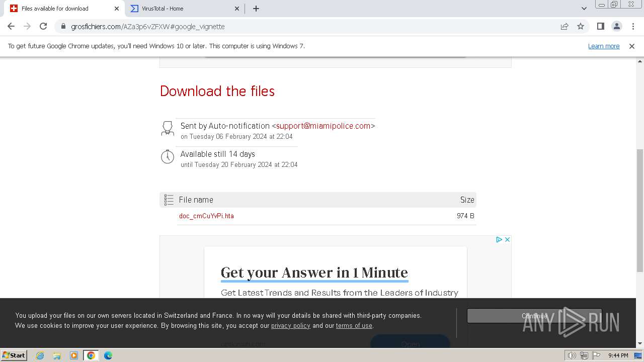644x362 pixels.
Task: Click the 9:44 PM clock
Action: click(x=618, y=355)
